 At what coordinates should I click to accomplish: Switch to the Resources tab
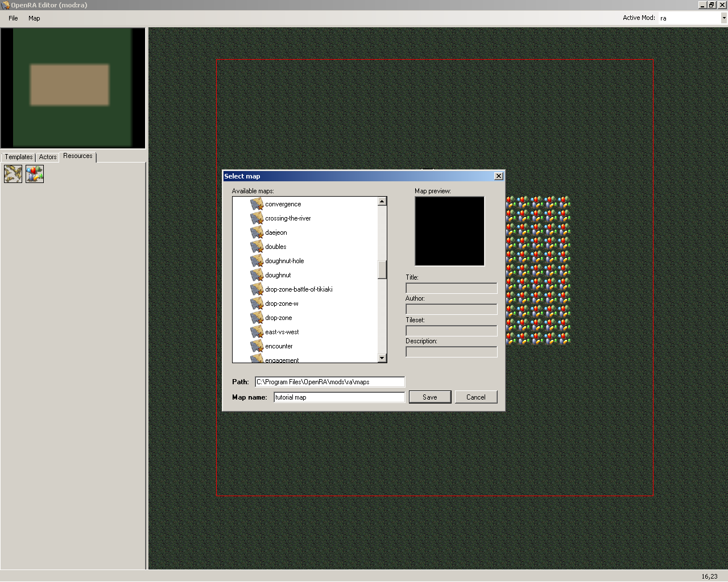click(78, 156)
